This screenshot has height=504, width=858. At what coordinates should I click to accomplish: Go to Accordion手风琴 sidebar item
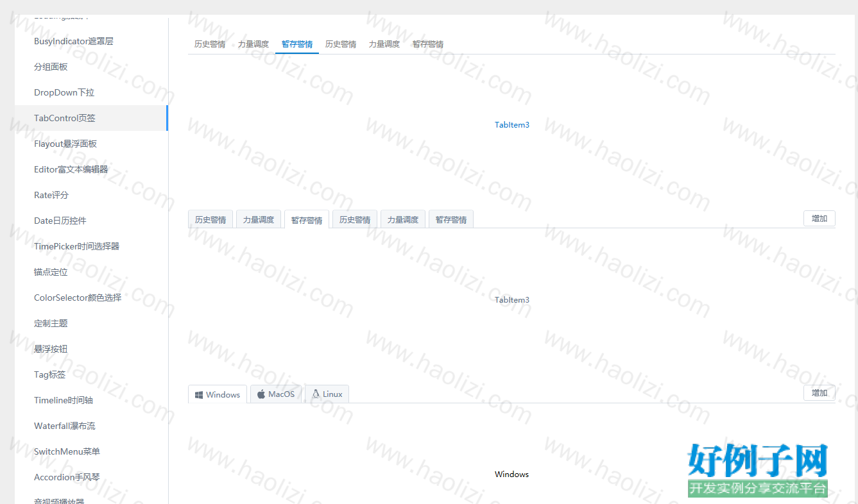pos(91,477)
